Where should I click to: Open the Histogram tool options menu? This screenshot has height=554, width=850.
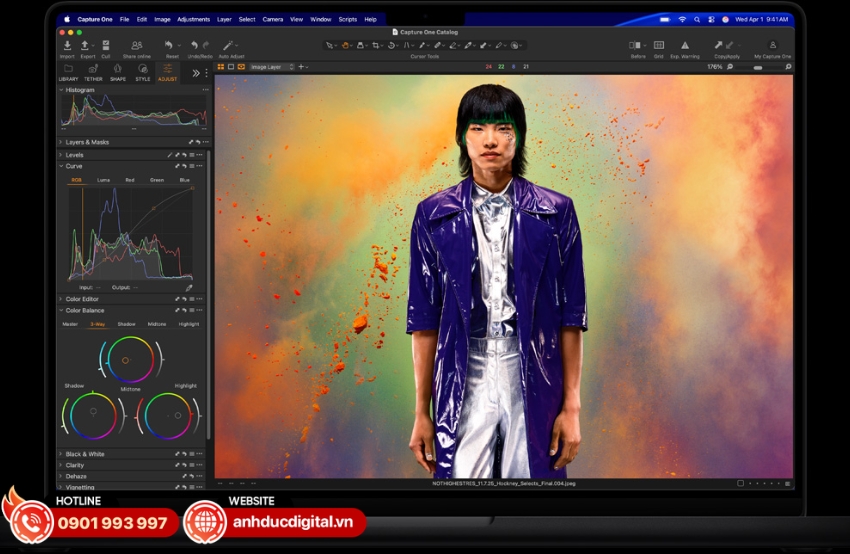tap(205, 90)
